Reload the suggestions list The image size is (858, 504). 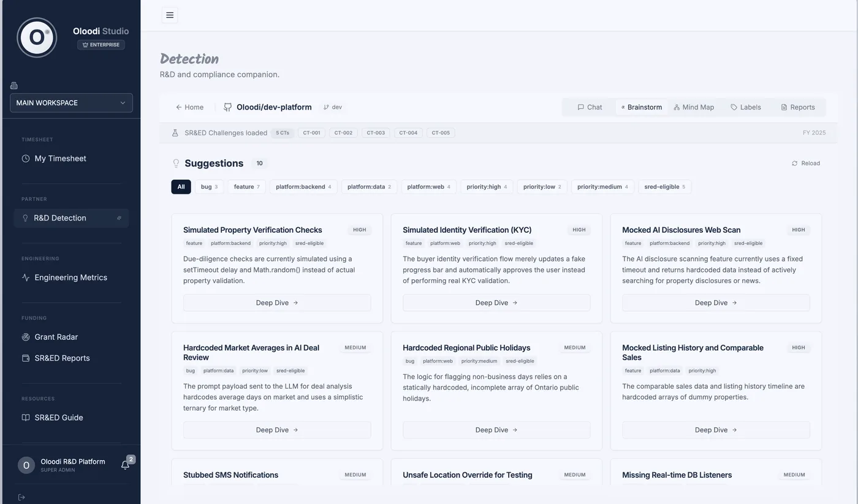pos(805,164)
